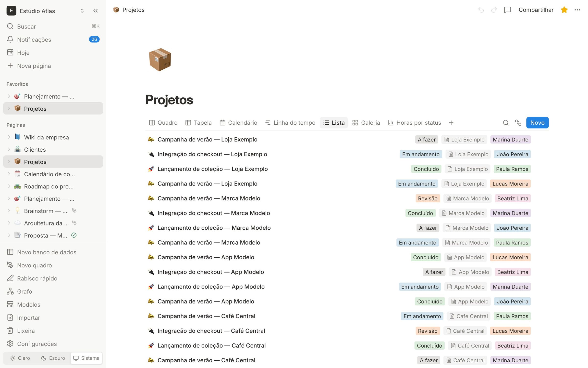Switch theme to Claro

(20, 358)
